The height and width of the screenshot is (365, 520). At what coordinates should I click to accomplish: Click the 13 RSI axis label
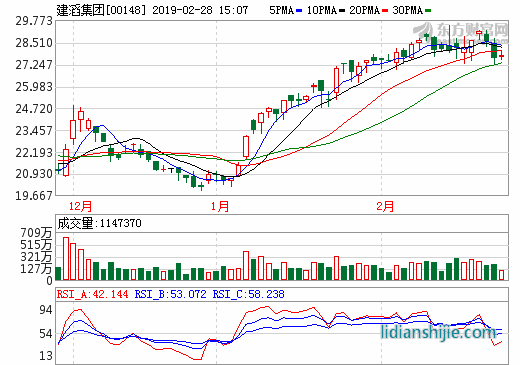[46, 356]
